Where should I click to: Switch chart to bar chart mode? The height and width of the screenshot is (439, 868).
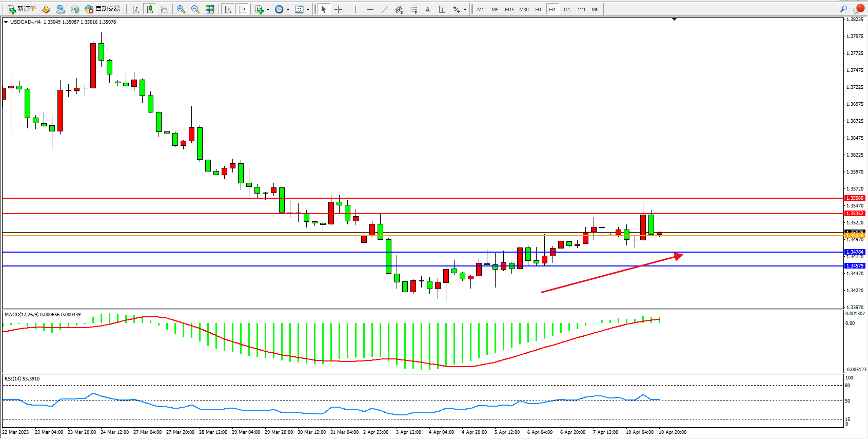135,9
